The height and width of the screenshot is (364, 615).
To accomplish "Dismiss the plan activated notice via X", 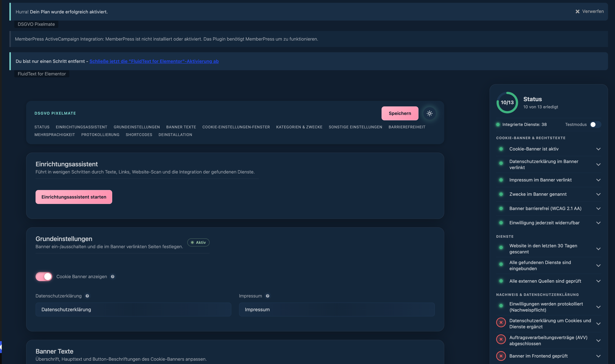I will [x=578, y=11].
